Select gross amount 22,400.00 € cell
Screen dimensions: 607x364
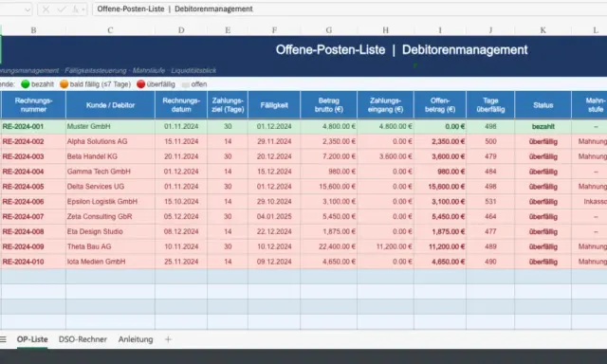[x=329, y=246]
